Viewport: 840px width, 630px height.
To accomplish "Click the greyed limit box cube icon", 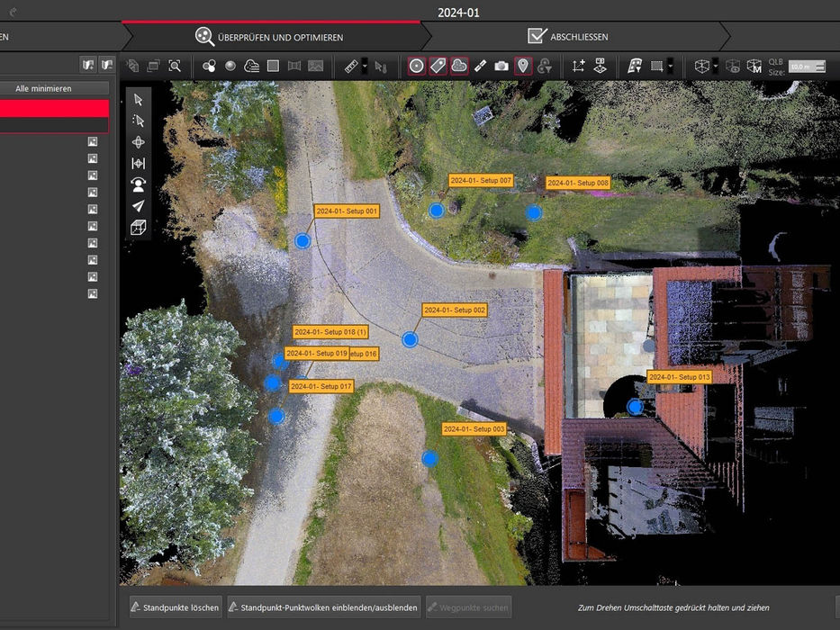I will tap(732, 67).
